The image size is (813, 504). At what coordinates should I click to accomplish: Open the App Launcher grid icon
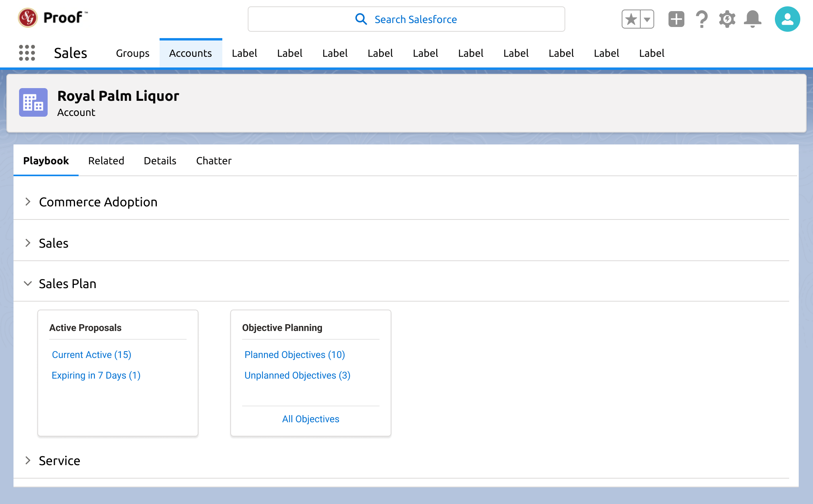27,53
